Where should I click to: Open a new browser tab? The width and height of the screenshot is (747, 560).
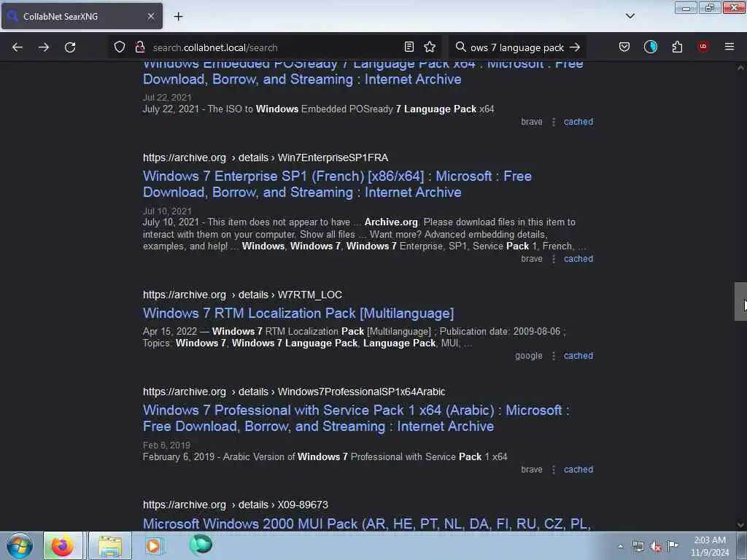click(178, 17)
